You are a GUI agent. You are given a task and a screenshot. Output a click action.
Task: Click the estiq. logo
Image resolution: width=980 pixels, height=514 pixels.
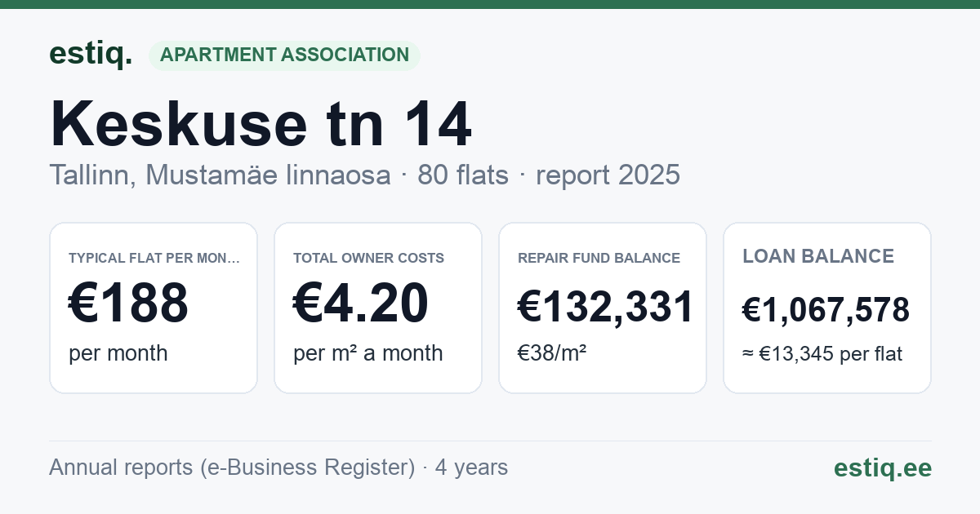91,54
